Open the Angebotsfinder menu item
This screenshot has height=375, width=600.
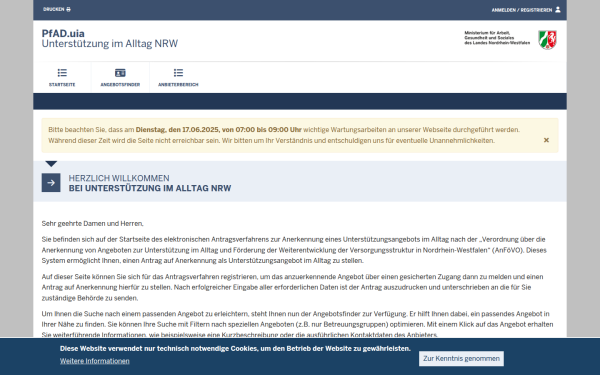(x=120, y=77)
